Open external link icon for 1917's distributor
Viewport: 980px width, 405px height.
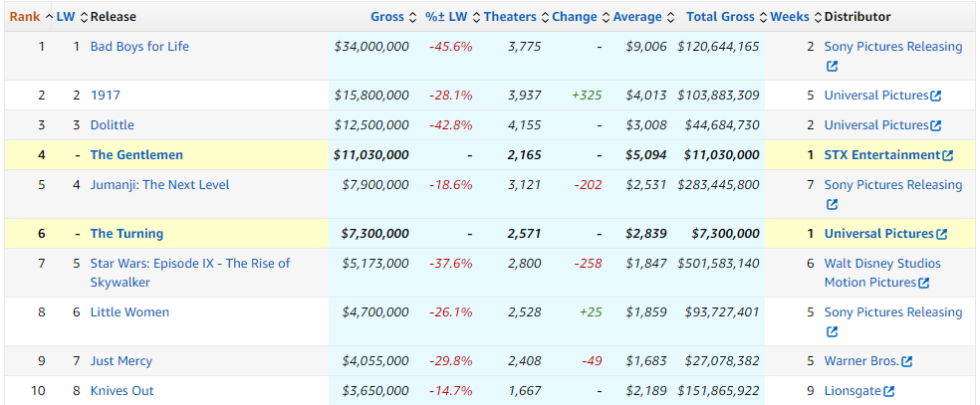point(935,97)
